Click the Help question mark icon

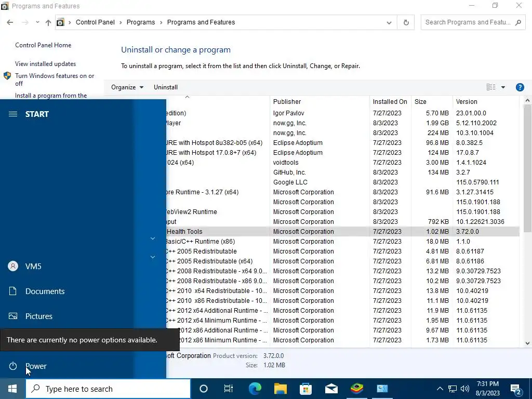pos(520,87)
